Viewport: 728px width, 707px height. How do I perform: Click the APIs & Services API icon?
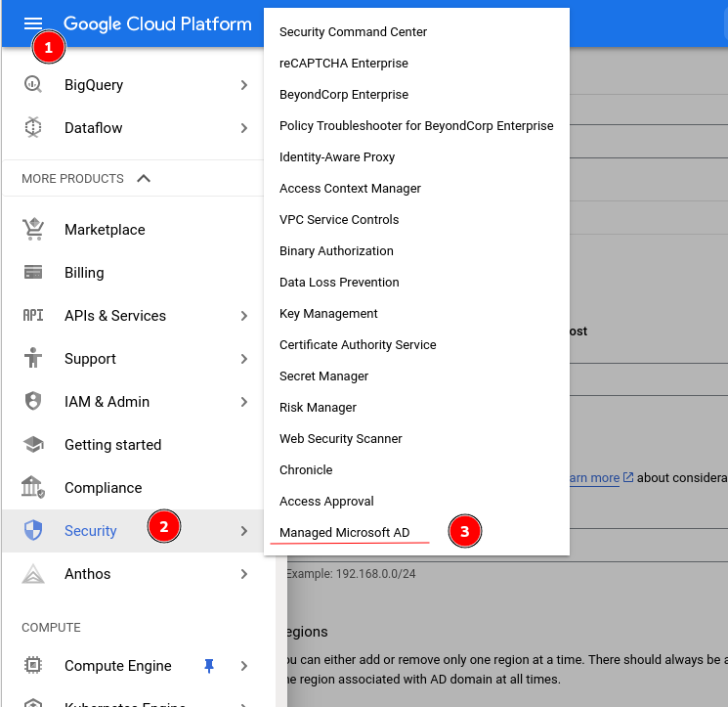point(33,316)
